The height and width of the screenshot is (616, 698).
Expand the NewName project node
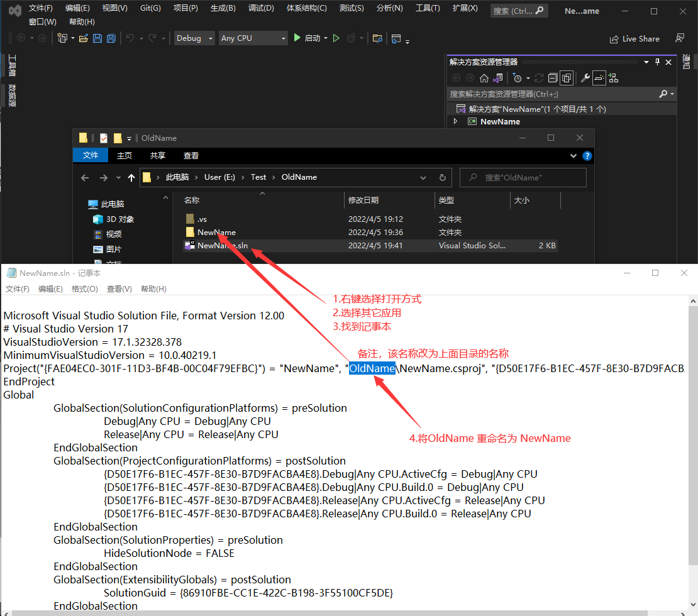pos(455,121)
